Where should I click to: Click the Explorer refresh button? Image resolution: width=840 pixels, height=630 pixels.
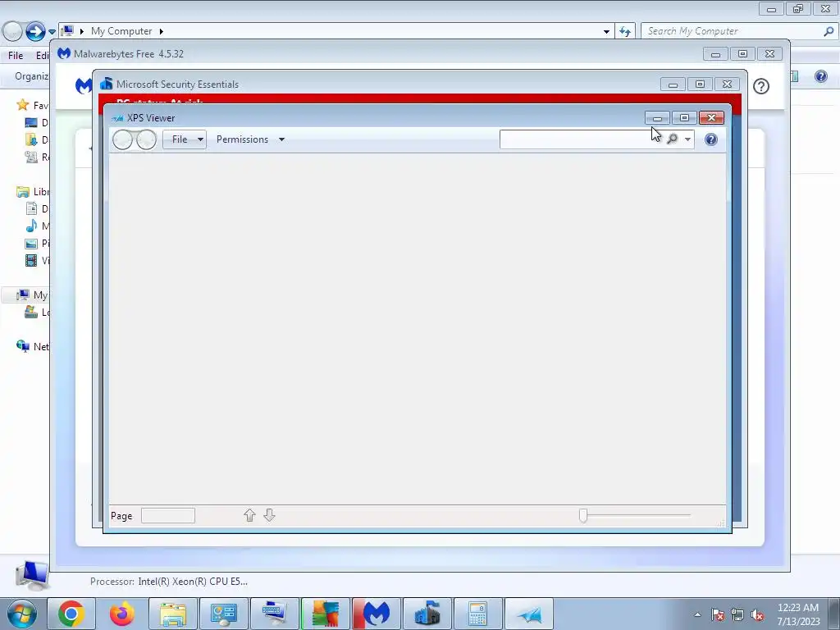pyautogui.click(x=624, y=32)
